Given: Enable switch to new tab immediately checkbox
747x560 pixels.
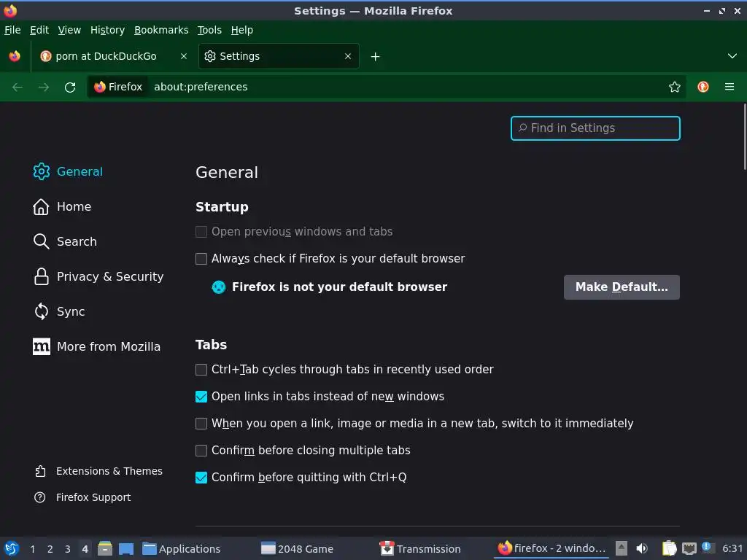Looking at the screenshot, I should [x=201, y=424].
